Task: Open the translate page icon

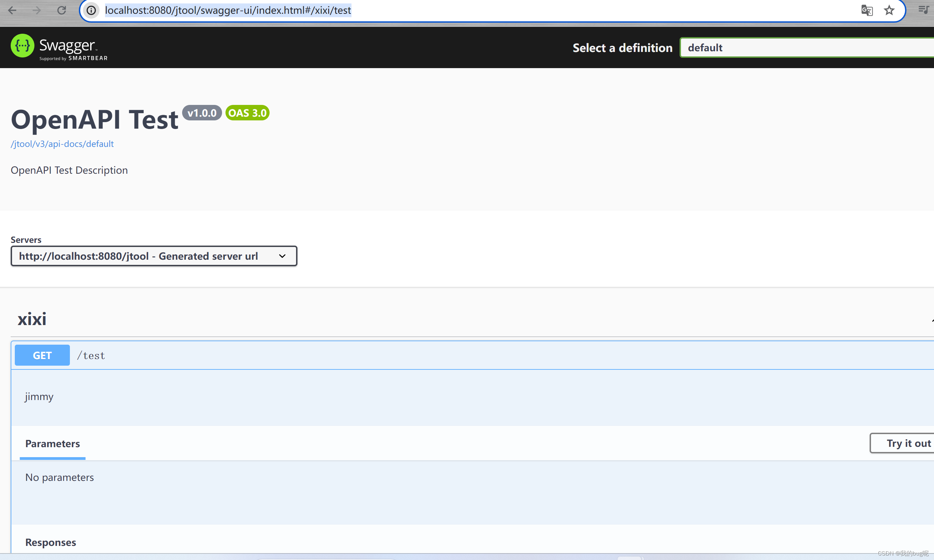Action: (867, 10)
